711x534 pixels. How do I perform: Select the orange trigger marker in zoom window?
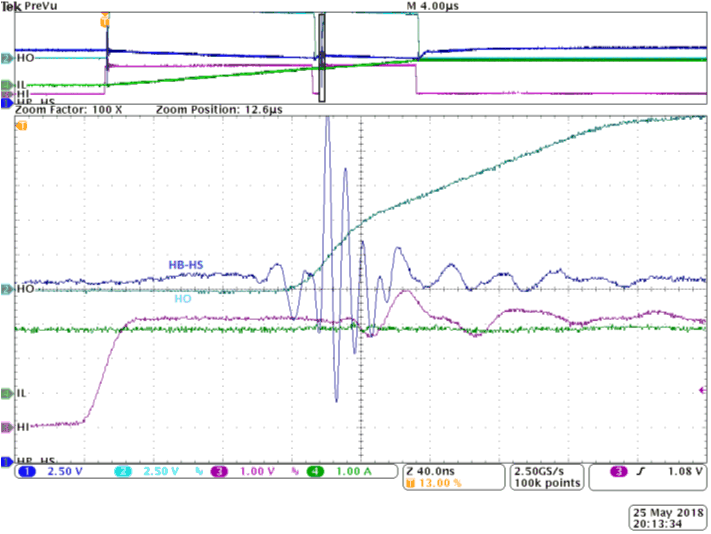(x=21, y=126)
